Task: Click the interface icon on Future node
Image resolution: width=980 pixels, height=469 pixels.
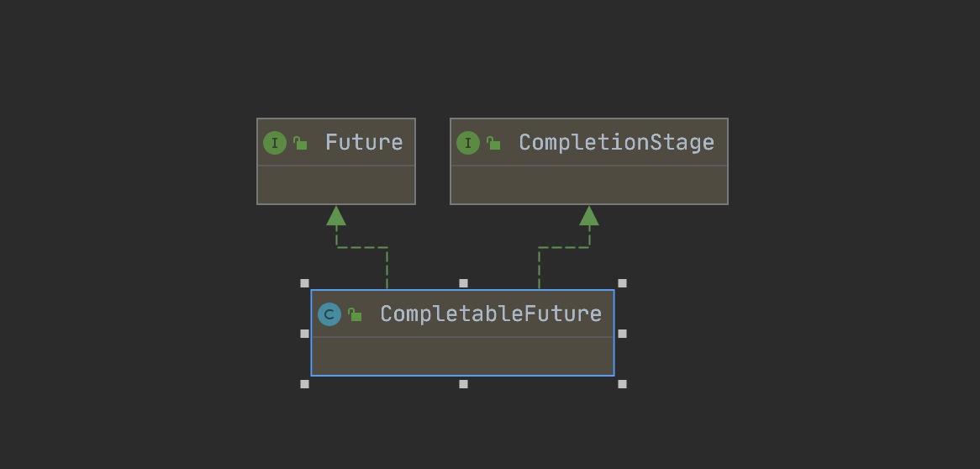Action: coord(274,143)
